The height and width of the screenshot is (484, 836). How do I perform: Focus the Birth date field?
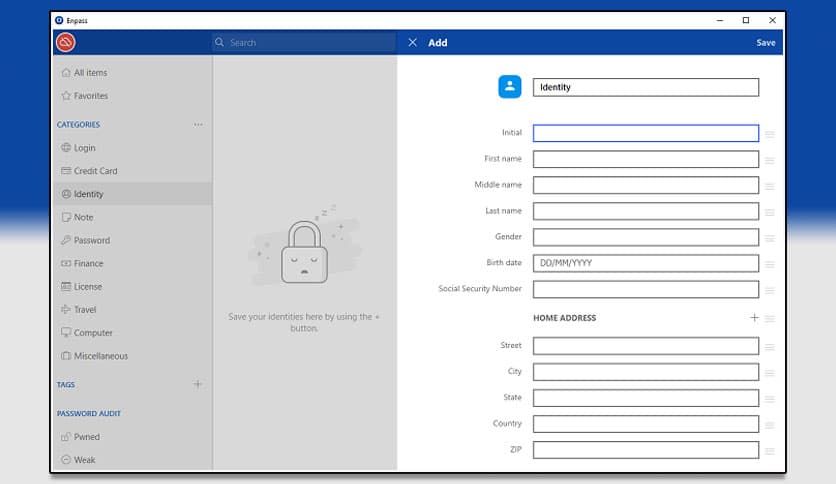646,263
